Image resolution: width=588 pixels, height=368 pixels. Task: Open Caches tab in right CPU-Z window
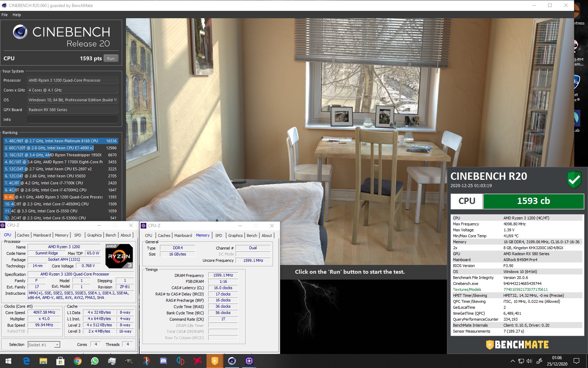click(x=164, y=236)
